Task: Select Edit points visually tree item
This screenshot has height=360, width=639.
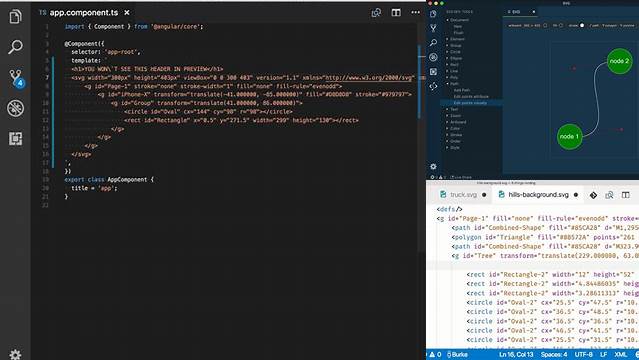Action: (470, 103)
